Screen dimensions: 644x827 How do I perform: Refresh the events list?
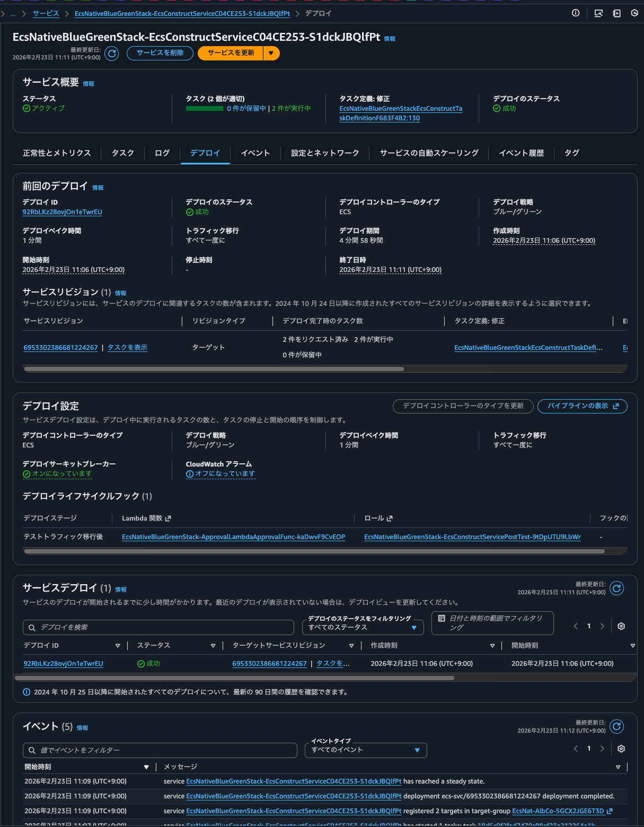(616, 726)
